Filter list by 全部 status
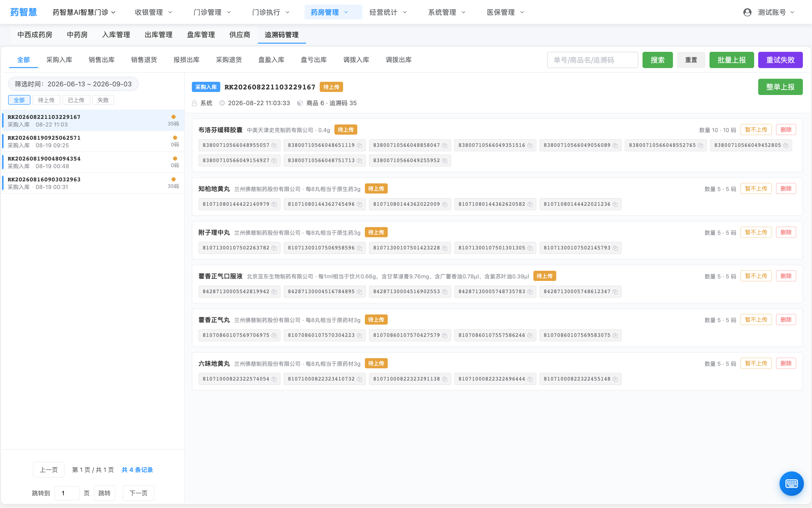 click(x=19, y=100)
